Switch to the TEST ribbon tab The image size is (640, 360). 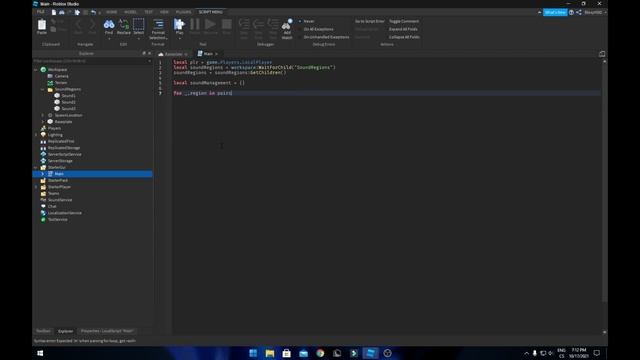[148, 12]
